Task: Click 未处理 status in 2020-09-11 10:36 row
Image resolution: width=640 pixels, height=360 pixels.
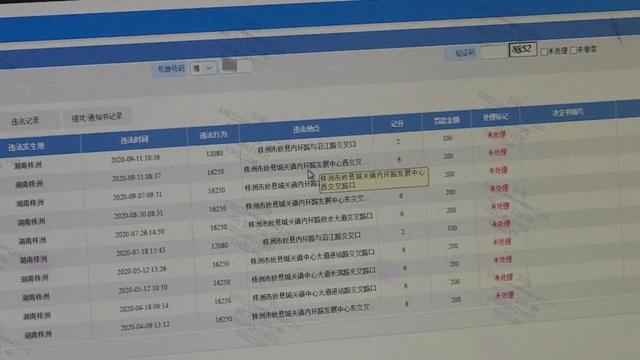Action: pyautogui.click(x=497, y=134)
